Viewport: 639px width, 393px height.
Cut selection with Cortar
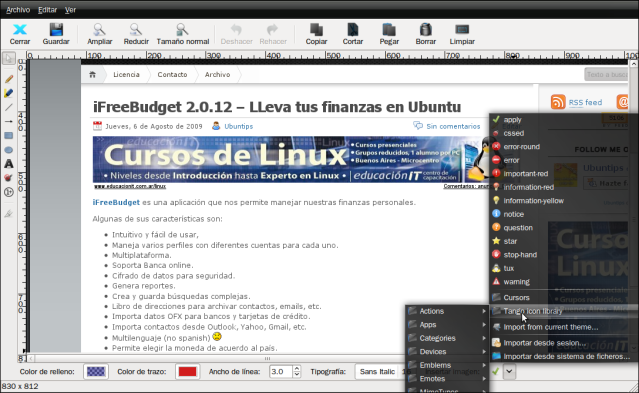pyautogui.click(x=353, y=34)
